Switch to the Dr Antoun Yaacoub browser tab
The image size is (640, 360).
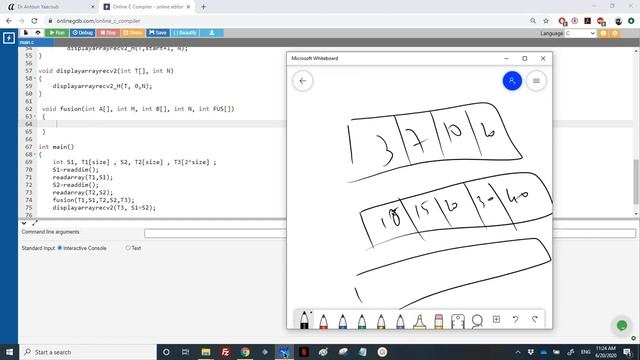coord(51,7)
